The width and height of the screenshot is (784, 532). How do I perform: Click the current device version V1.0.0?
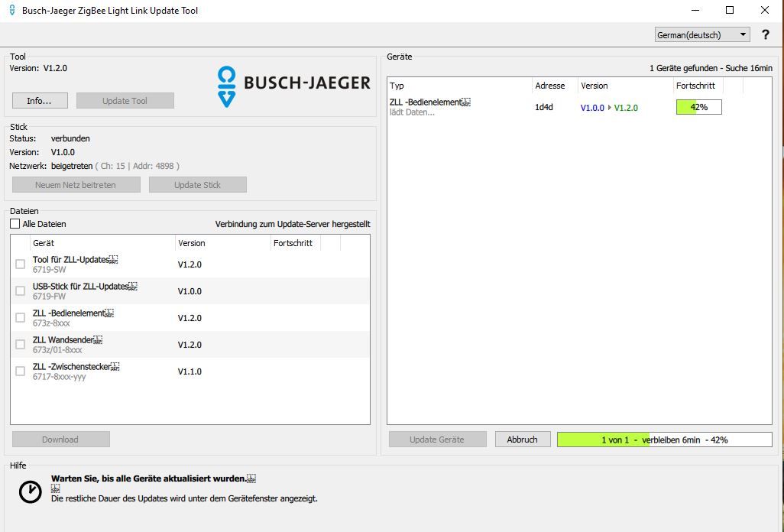592,108
